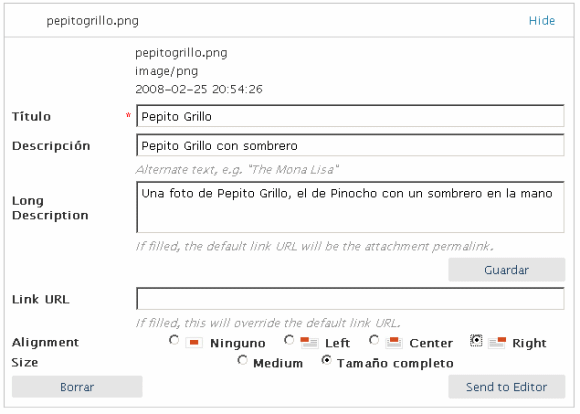Click the image/png file type text

166,71
